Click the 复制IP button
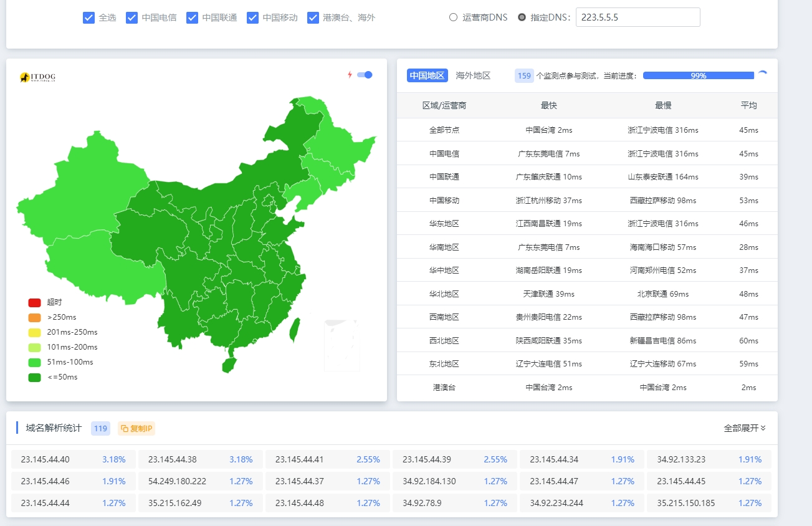Image resolution: width=812 pixels, height=526 pixels. click(x=136, y=428)
